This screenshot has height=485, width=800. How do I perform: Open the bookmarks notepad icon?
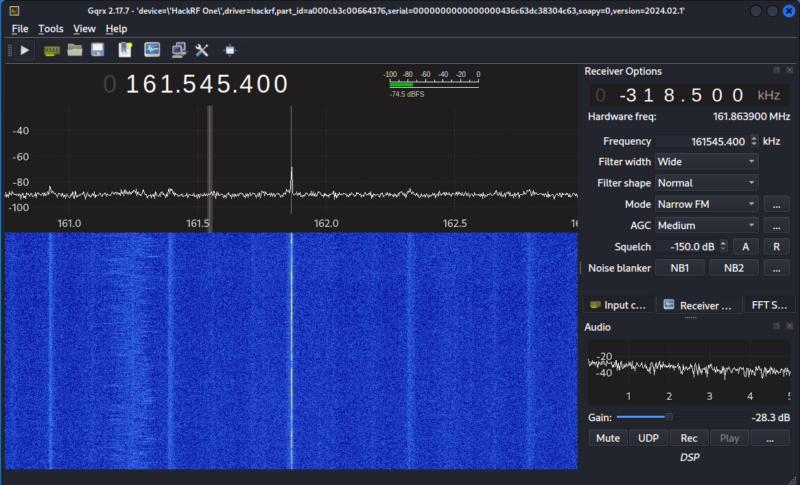[125, 50]
